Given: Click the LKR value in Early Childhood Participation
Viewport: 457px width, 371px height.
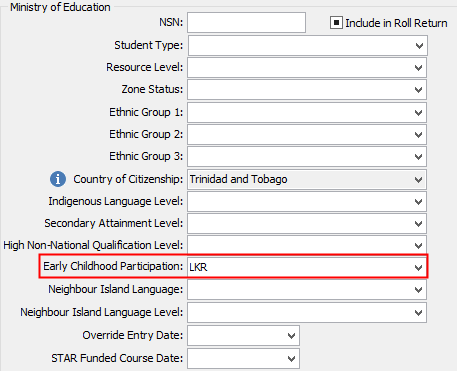Looking at the screenshot, I should [x=198, y=267].
